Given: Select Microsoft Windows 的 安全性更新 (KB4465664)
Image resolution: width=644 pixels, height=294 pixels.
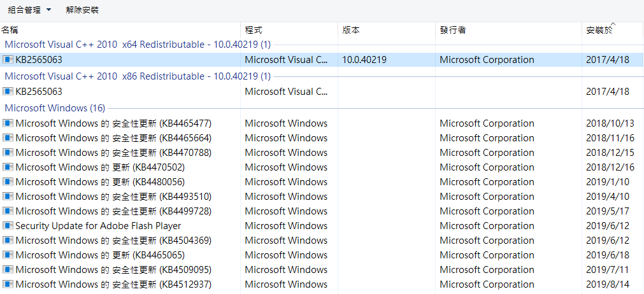Looking at the screenshot, I should pos(114,138).
